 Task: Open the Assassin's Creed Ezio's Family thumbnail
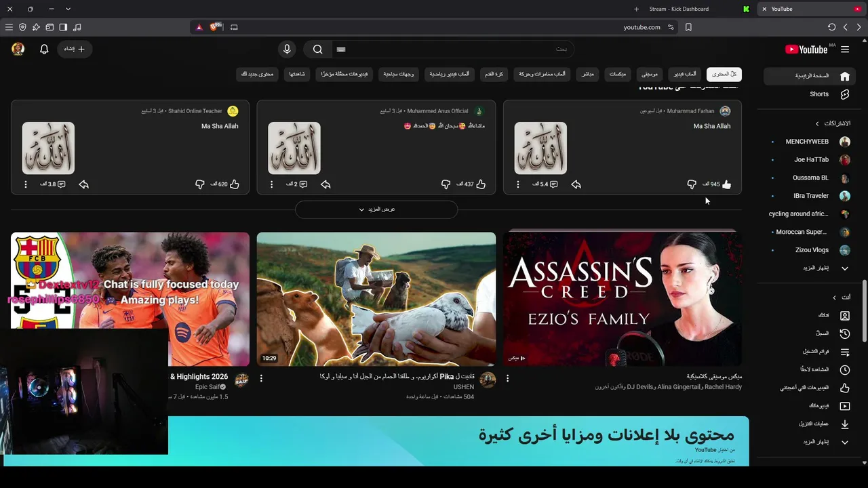click(623, 299)
